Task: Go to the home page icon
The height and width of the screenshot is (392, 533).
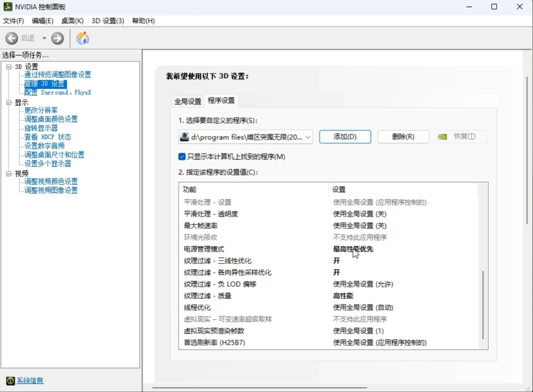Action: (82, 38)
